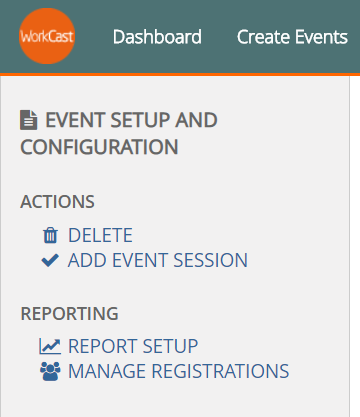Click the checkmark icon beside Add Event Session

pos(50,260)
